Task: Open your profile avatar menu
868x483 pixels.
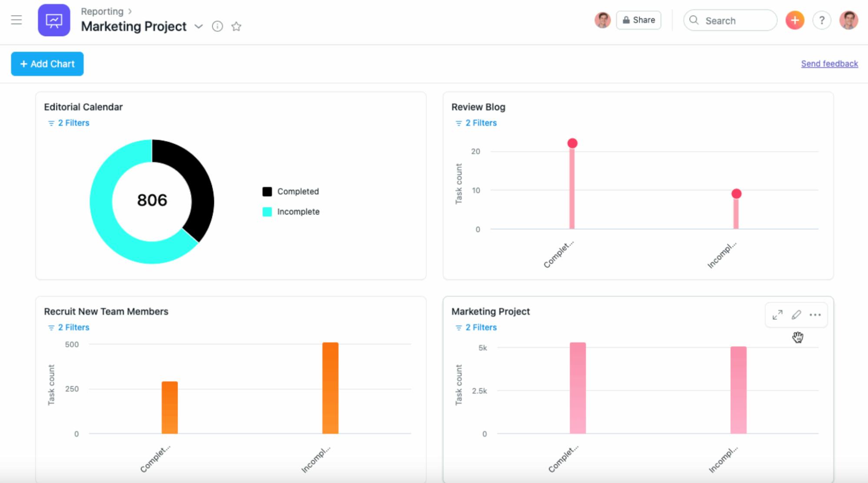Action: tap(849, 20)
